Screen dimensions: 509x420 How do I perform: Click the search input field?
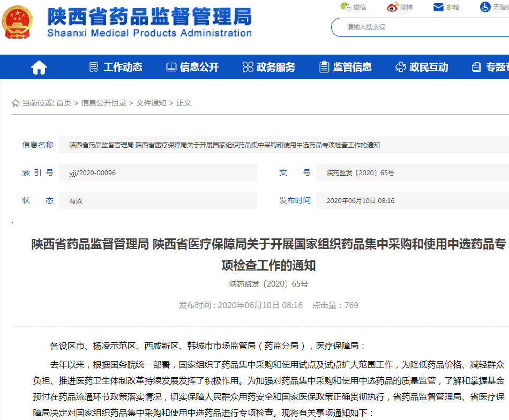tap(420, 27)
